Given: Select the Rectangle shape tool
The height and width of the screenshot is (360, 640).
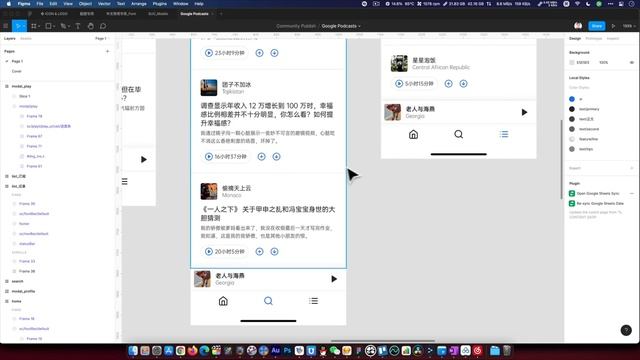Looking at the screenshot, I should pos(48,26).
